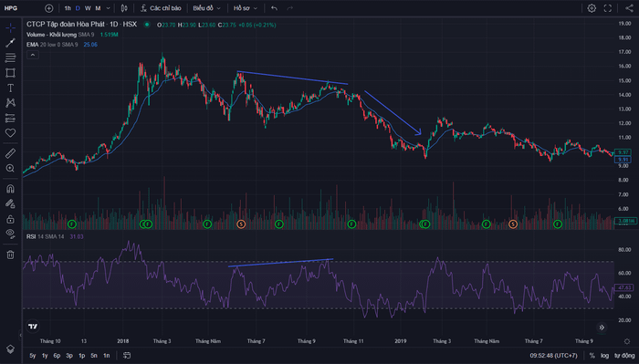Select the text annotation tool
Image resolution: width=639 pixels, height=364 pixels.
10,88
